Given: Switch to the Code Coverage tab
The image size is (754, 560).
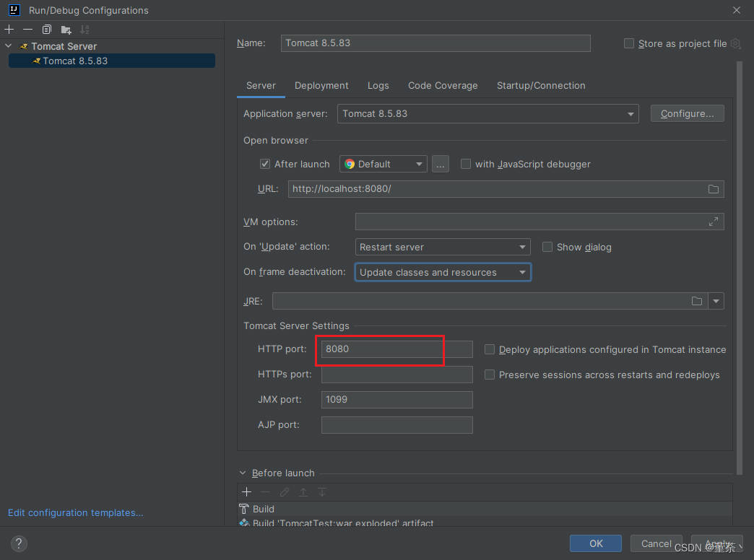Looking at the screenshot, I should pos(443,86).
